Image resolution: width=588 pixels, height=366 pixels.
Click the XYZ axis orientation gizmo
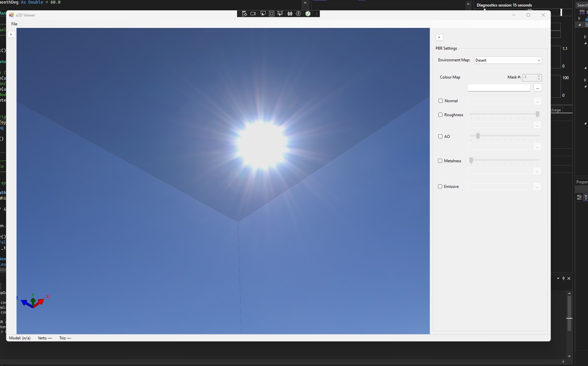[33, 301]
